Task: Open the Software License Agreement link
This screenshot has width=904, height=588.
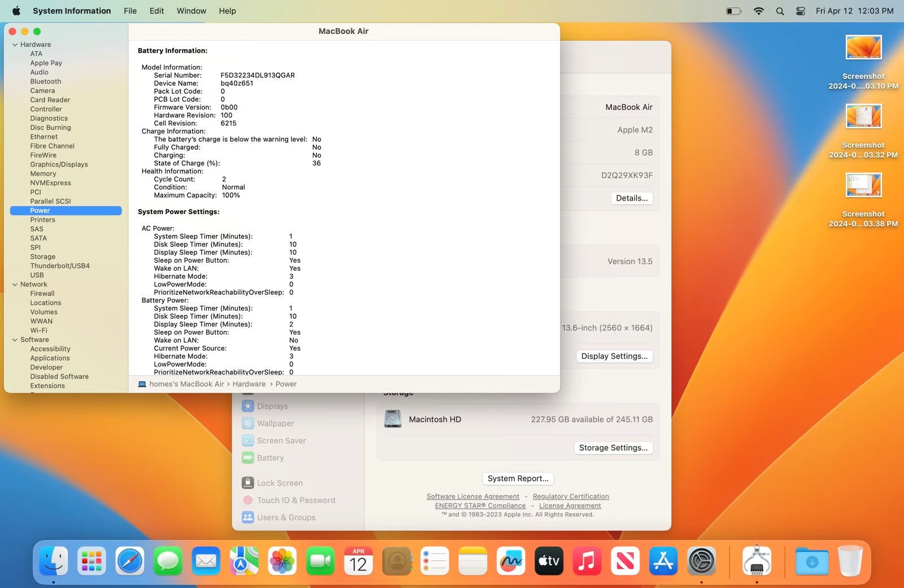Action: (x=473, y=496)
